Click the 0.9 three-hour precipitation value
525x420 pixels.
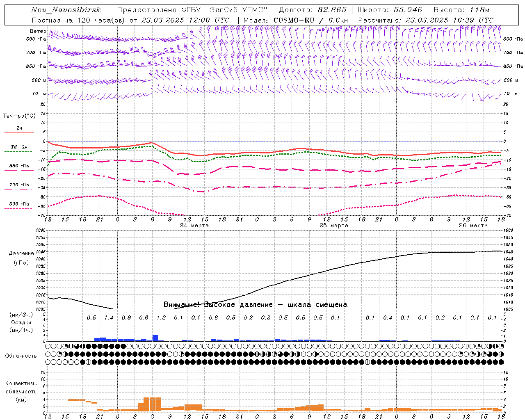point(126,318)
